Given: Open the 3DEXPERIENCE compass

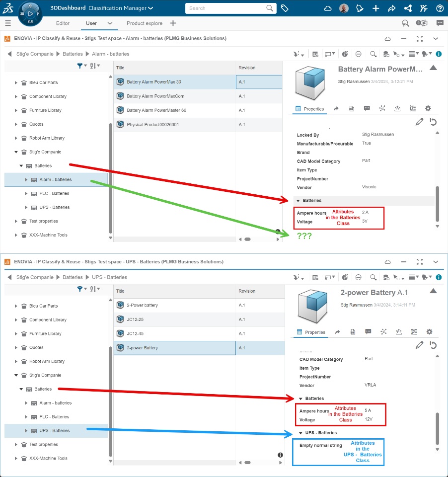Looking at the screenshot, I should point(30,14).
